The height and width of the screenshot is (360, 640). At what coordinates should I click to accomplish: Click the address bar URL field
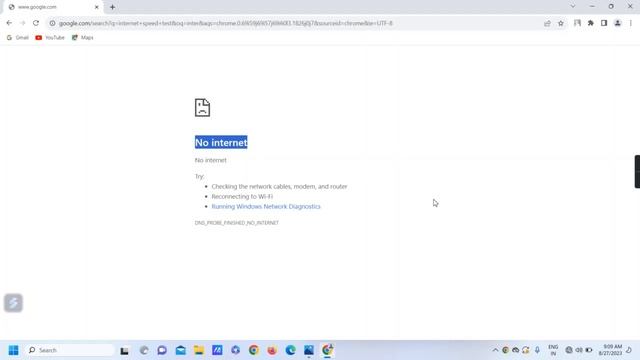[x=296, y=23]
